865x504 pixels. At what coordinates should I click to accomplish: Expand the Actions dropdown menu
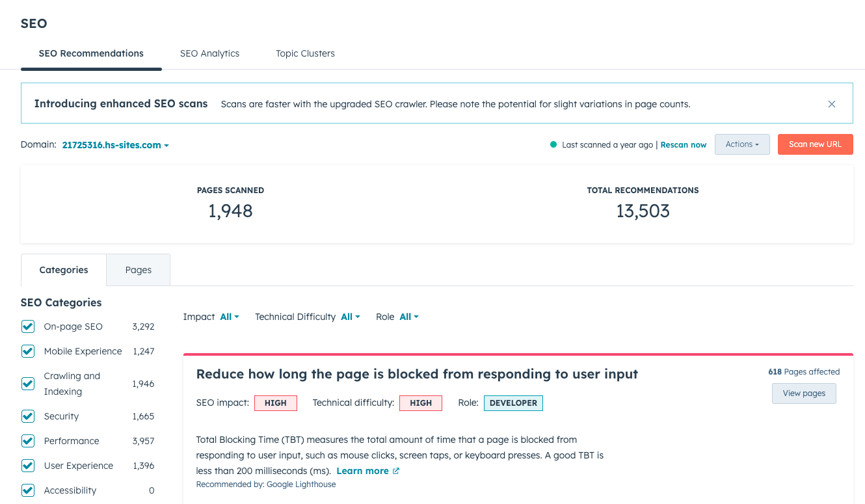coord(742,144)
